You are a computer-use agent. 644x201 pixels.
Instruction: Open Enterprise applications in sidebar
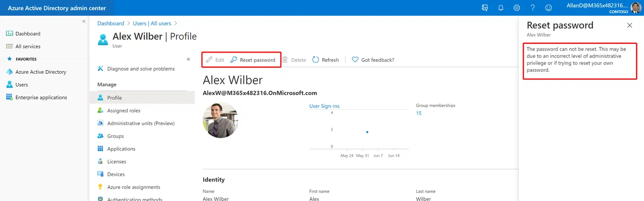pos(41,97)
